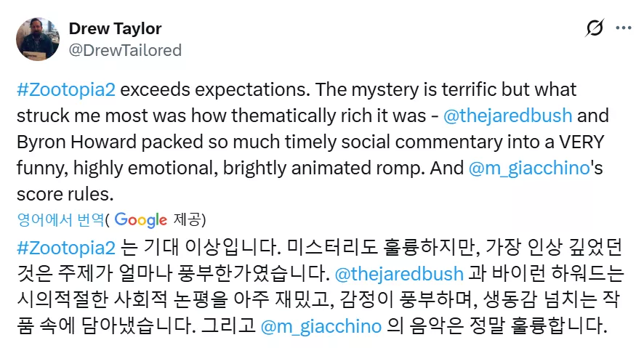Open #Zootopia2 hashtag in the Korean translation

click(x=65, y=248)
